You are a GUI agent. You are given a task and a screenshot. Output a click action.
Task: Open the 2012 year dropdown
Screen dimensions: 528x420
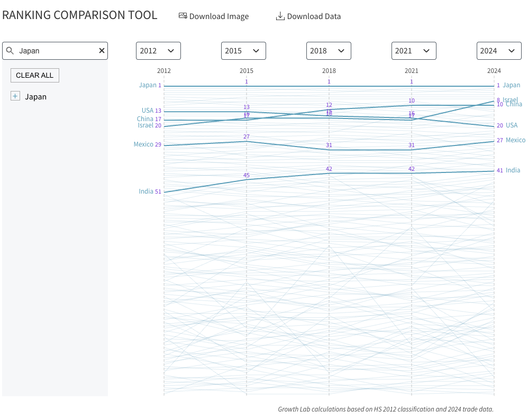click(158, 51)
